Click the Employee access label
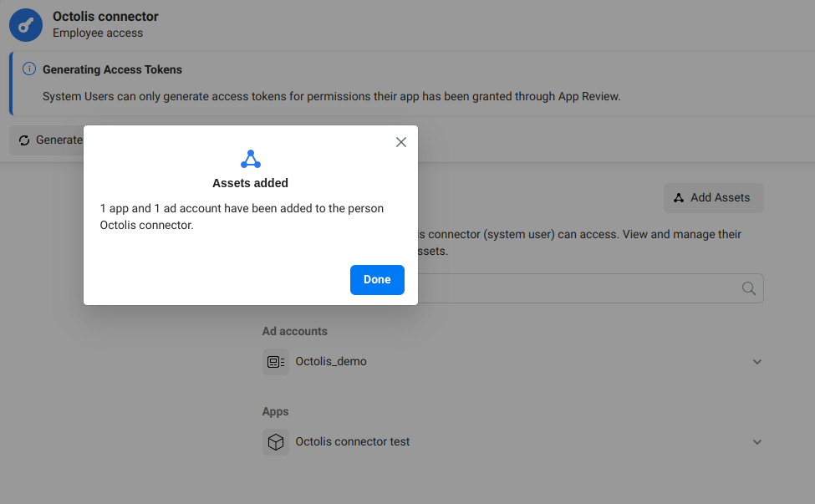The width and height of the screenshot is (815, 504). [98, 33]
